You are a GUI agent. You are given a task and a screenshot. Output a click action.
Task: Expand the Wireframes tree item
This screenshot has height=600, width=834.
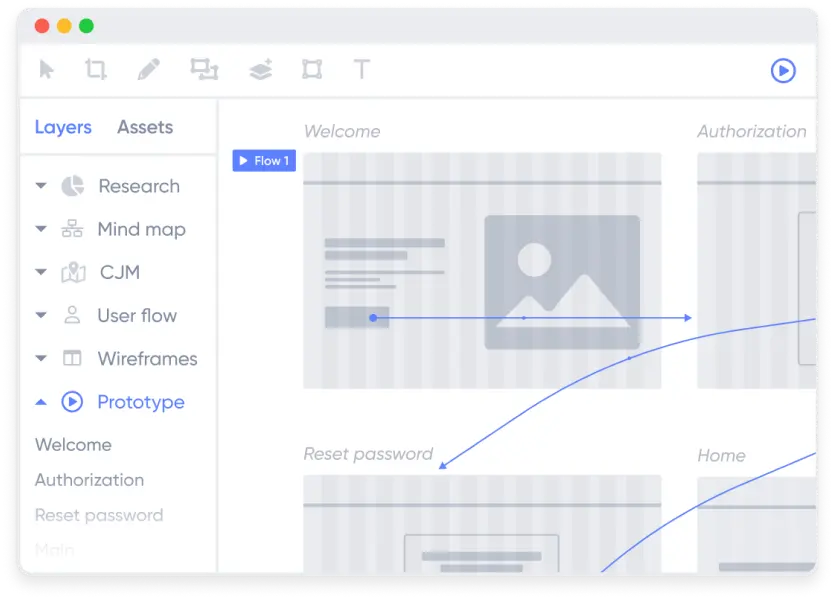[40, 358]
